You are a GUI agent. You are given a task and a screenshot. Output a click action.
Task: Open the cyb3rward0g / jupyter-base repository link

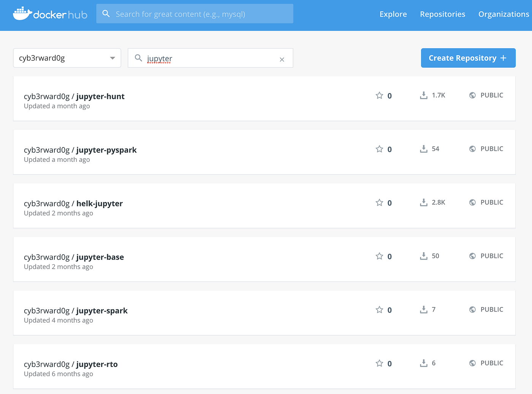[x=74, y=257]
